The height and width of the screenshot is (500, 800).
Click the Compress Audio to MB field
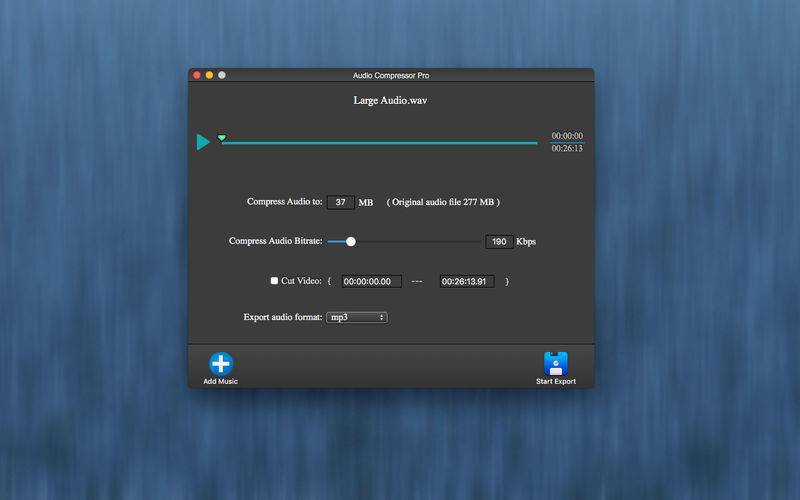[x=341, y=202]
